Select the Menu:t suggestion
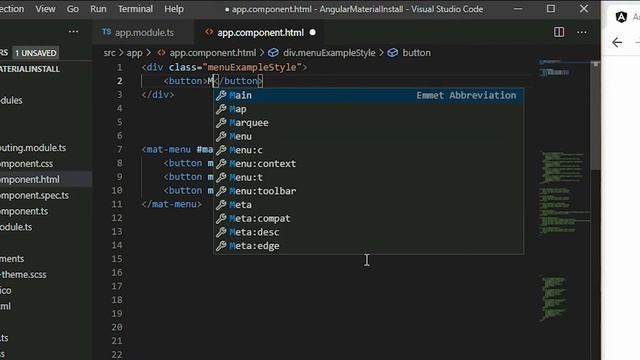This screenshot has height=360, width=640. click(368, 177)
